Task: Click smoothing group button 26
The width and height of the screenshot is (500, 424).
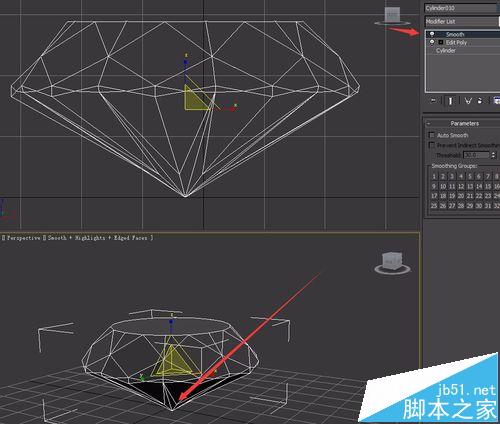Action: click(443, 206)
